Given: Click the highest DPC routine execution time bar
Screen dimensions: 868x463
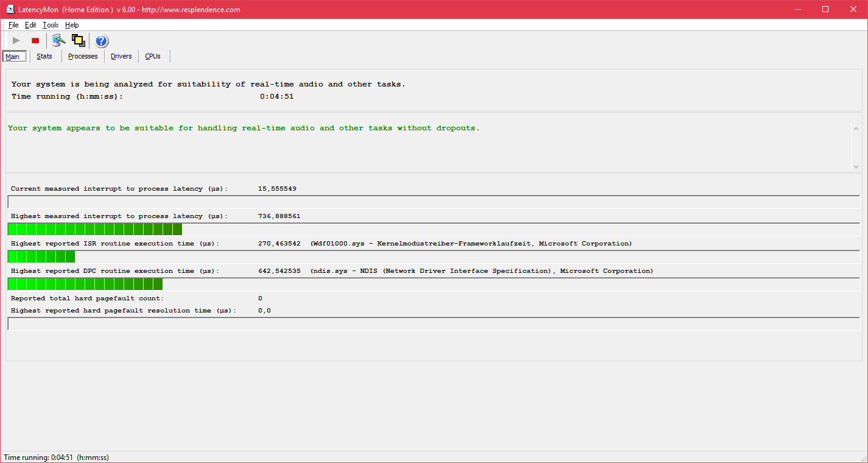Looking at the screenshot, I should pyautogui.click(x=434, y=284).
